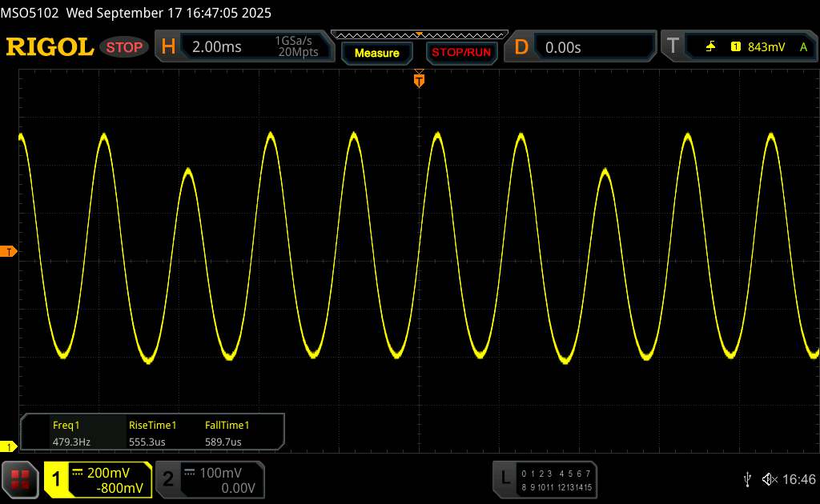Click the orange trigger position marker at top
The width and height of the screenshot is (820, 504).
click(418, 78)
